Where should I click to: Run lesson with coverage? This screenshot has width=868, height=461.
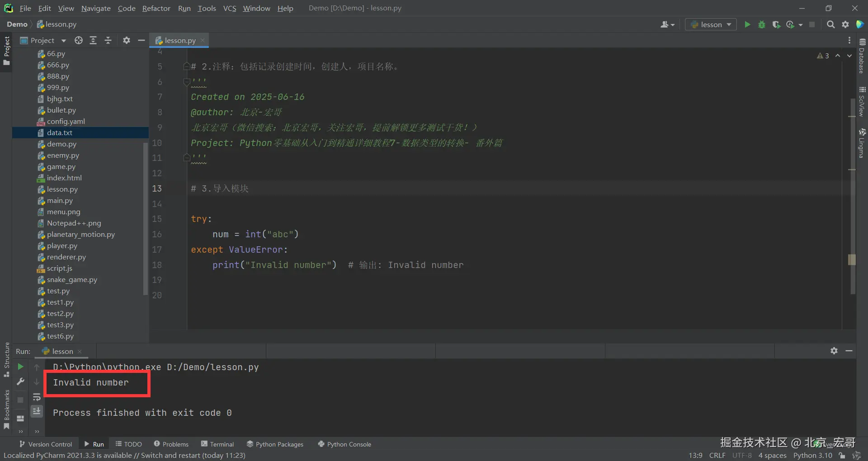[776, 24]
